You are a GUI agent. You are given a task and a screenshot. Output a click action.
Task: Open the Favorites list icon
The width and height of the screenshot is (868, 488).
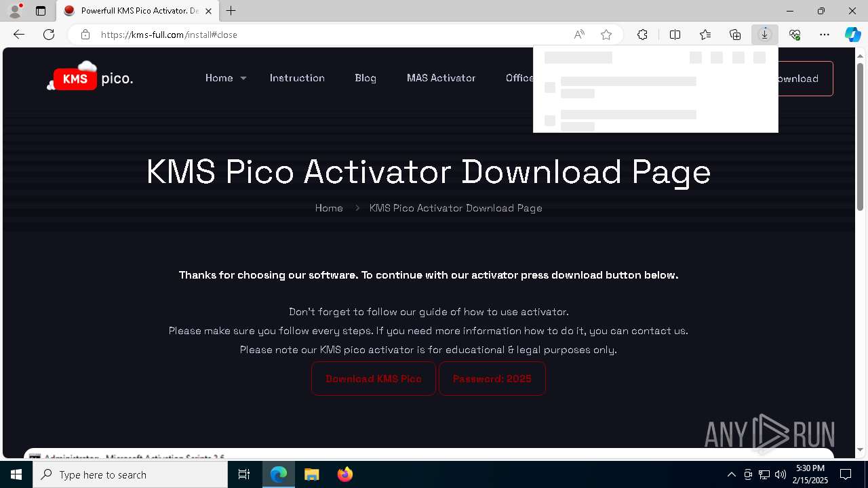[705, 35]
